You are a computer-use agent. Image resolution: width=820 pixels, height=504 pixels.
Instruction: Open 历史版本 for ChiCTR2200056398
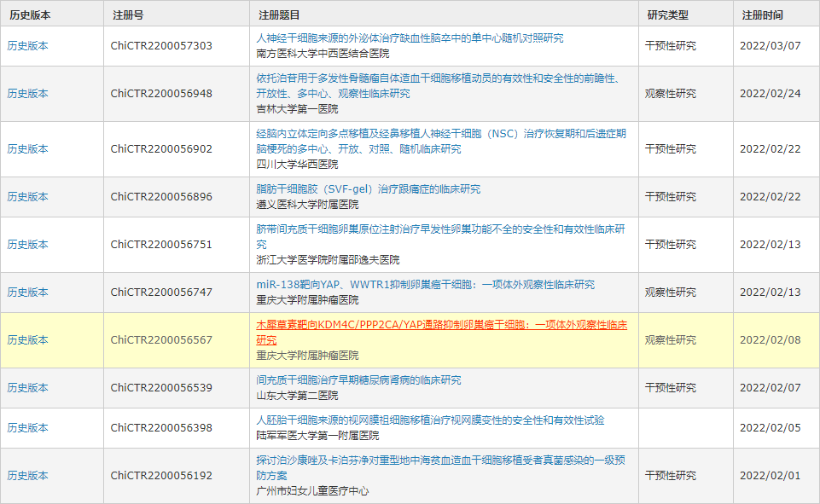pyautogui.click(x=28, y=428)
